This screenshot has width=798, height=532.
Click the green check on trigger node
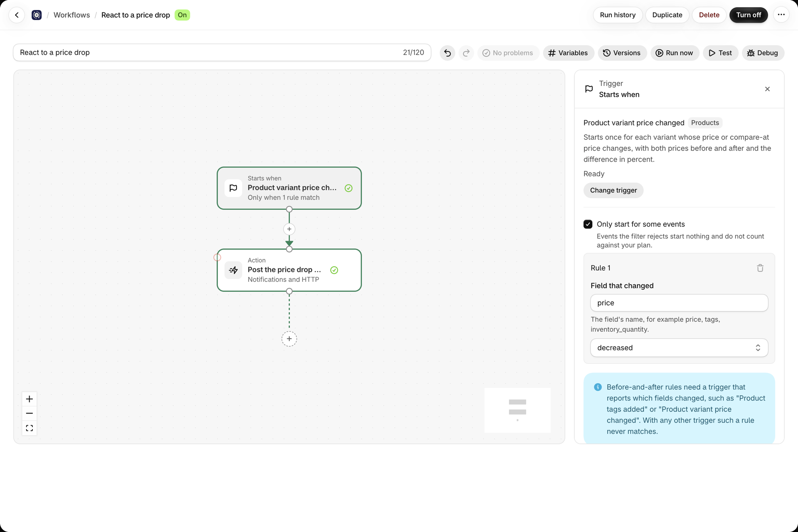349,188
